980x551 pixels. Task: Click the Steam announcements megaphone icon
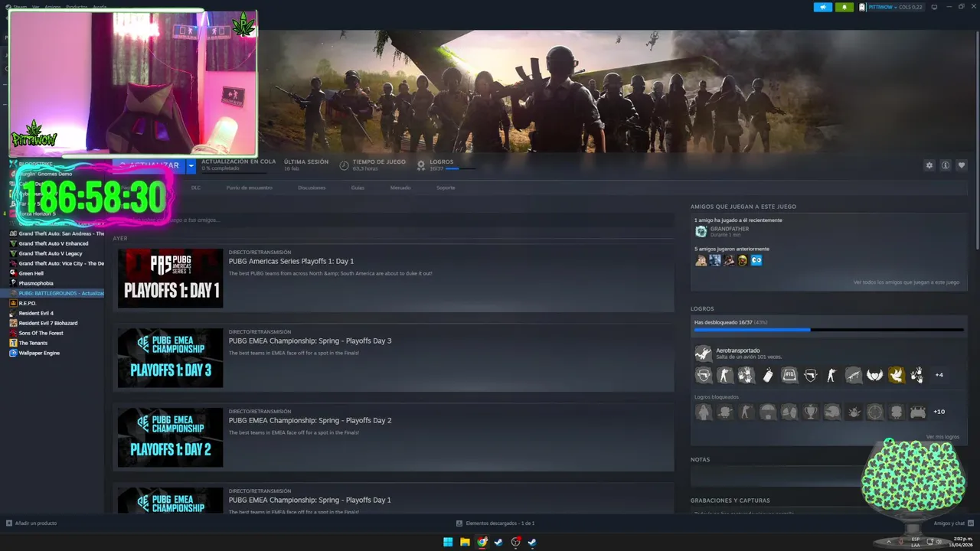click(823, 7)
